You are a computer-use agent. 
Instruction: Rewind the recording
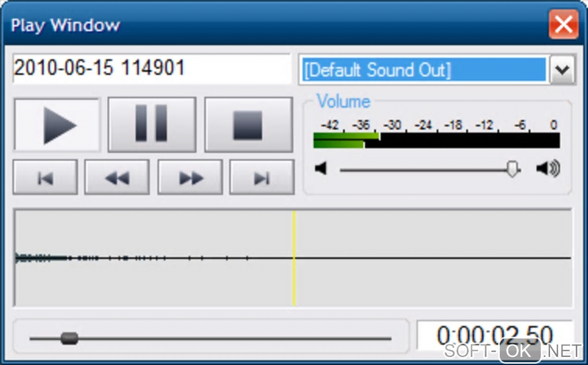coord(117,178)
